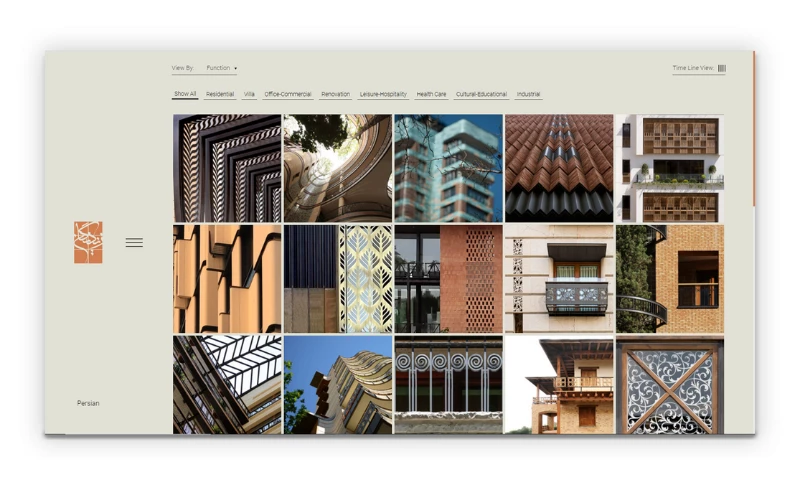This screenshot has height=480, width=800.
Task: Select the Show All filter
Action: (x=185, y=95)
